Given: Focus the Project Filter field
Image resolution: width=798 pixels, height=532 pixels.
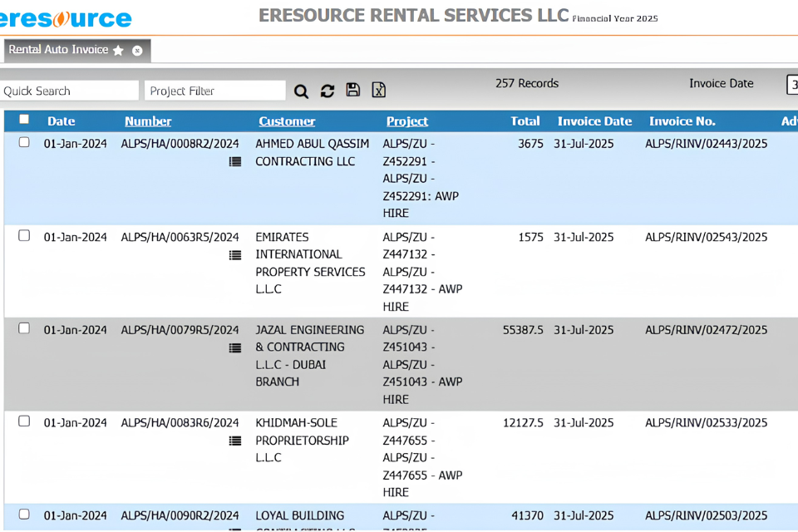Looking at the screenshot, I should pyautogui.click(x=214, y=91).
